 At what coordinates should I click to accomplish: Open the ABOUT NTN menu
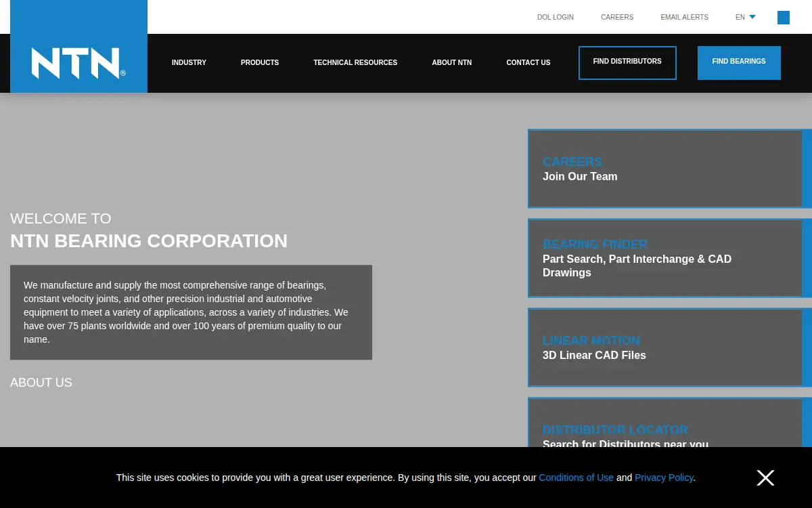tap(452, 62)
